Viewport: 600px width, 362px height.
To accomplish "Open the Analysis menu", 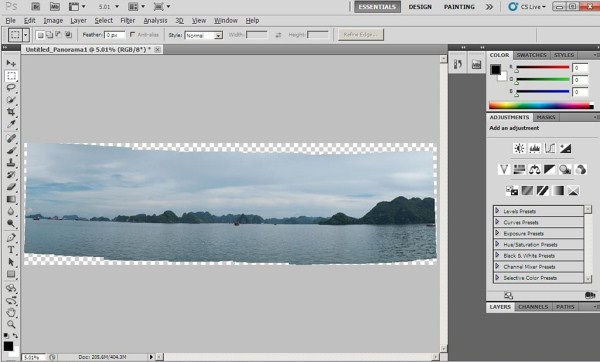I will (x=155, y=20).
